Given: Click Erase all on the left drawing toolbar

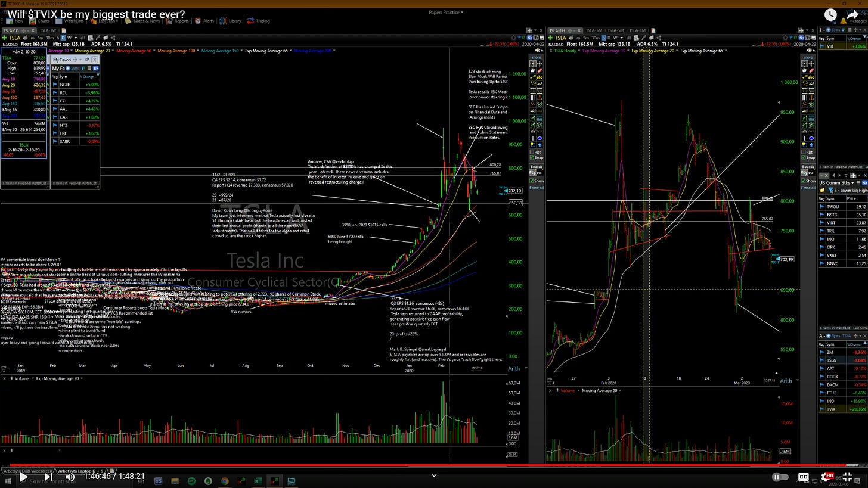Looking at the screenshot, I should (537, 188).
